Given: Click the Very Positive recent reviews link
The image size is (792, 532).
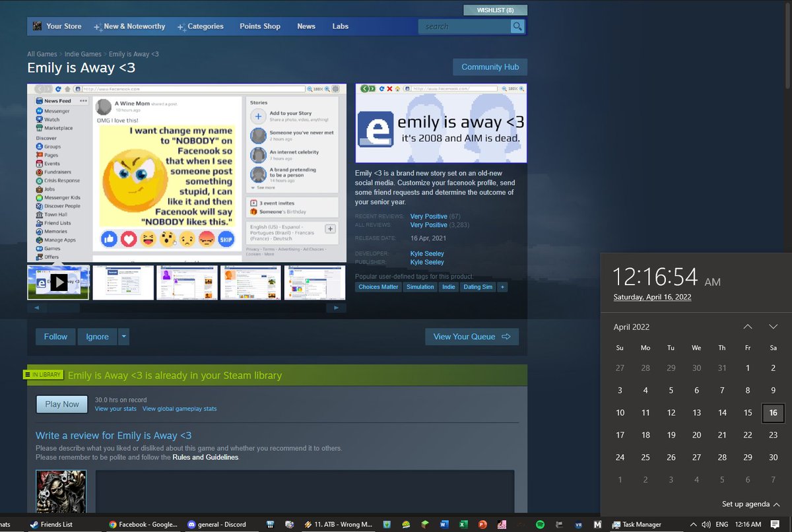Looking at the screenshot, I should [x=428, y=216].
